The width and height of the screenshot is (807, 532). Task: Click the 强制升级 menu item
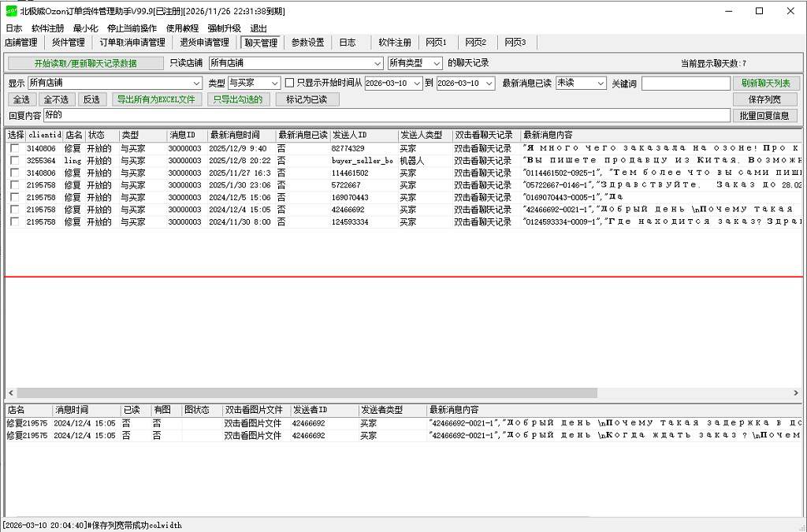224,28
